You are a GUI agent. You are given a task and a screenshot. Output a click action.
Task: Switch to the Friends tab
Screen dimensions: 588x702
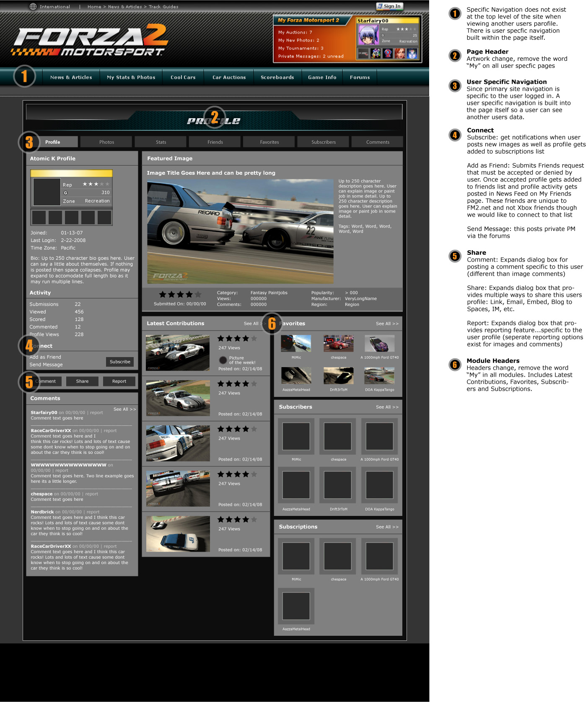point(215,142)
